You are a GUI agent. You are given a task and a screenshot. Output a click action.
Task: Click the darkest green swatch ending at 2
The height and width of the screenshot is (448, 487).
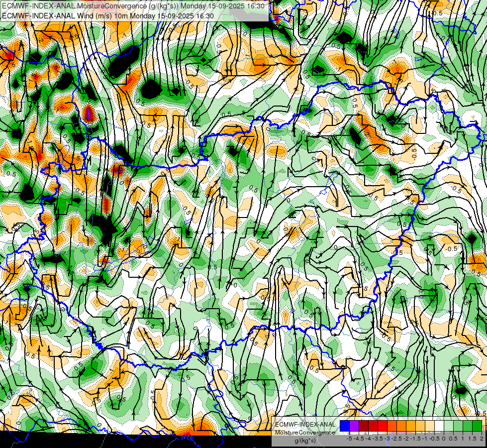coord(477,426)
